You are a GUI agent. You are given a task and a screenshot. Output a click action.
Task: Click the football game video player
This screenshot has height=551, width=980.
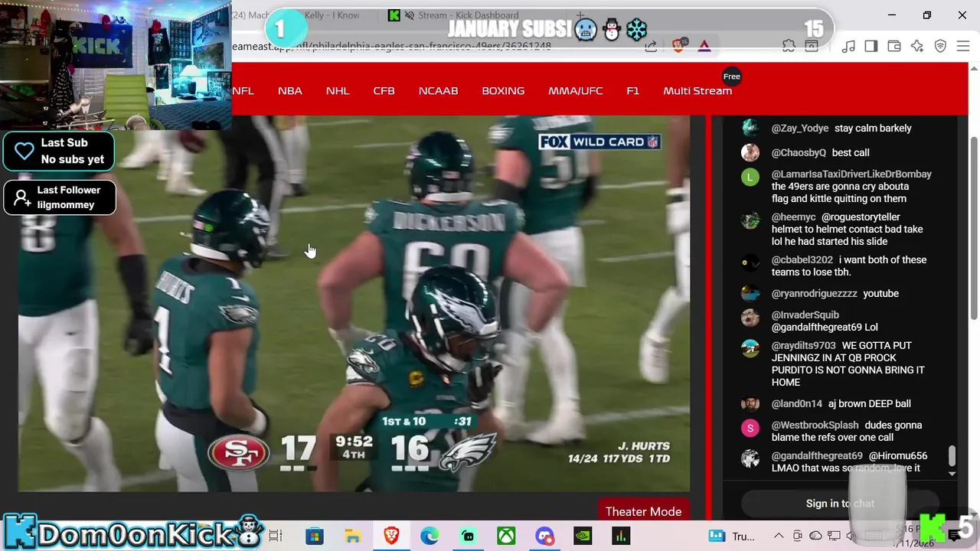pyautogui.click(x=354, y=303)
